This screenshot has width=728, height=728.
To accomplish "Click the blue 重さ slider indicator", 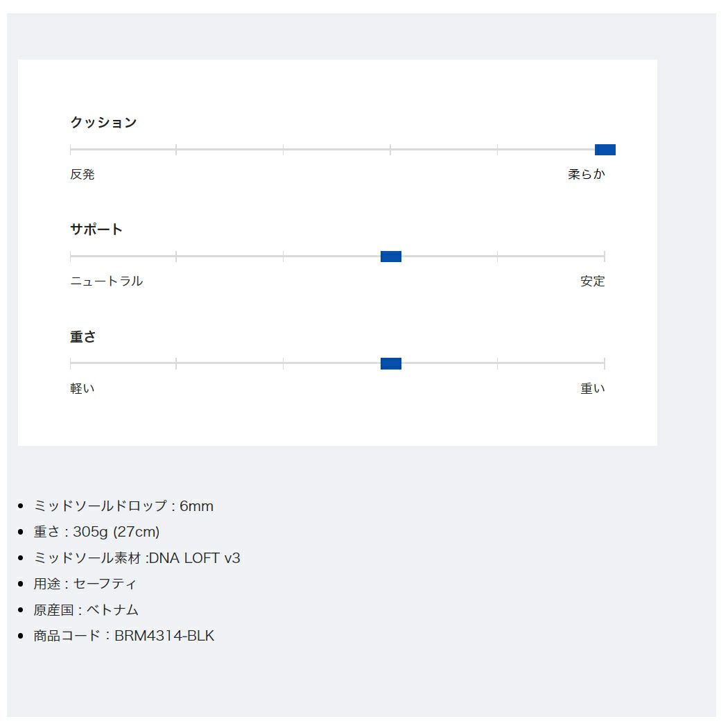I will [390, 363].
